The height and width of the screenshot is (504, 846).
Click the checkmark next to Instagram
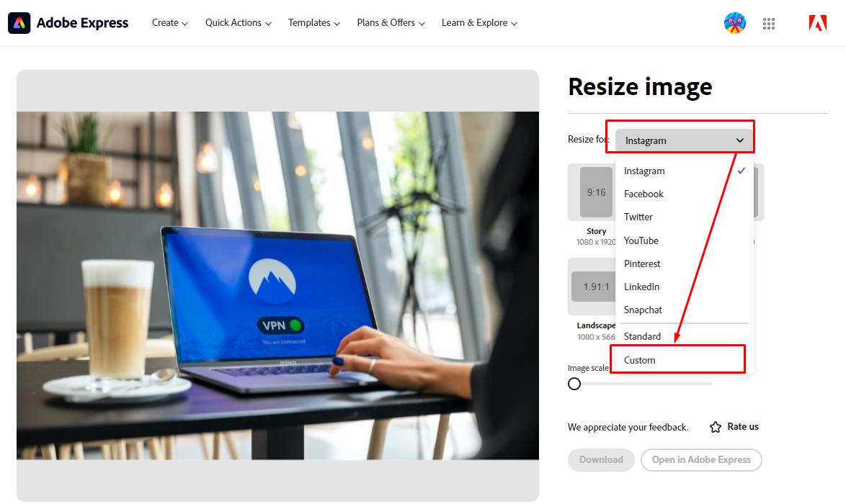[x=741, y=171]
